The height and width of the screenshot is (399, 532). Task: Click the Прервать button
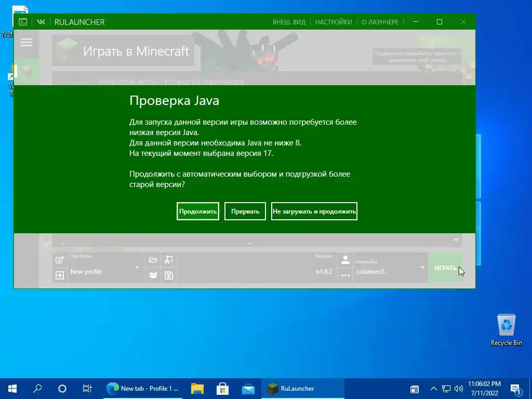point(245,211)
